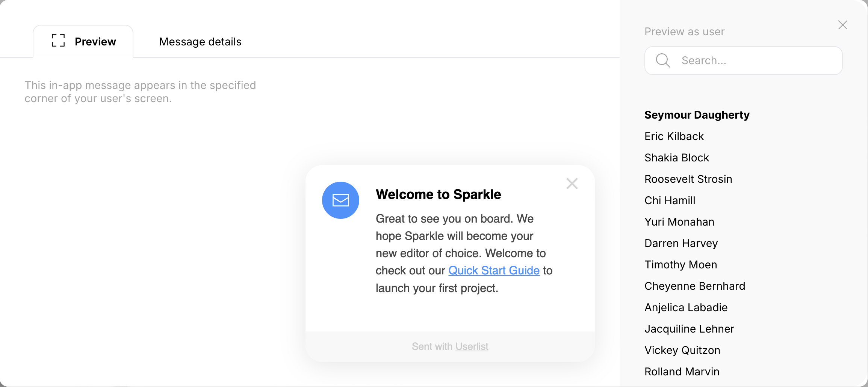868x387 pixels.
Task: Select Yuri Monahan as preview user
Action: pyautogui.click(x=679, y=222)
